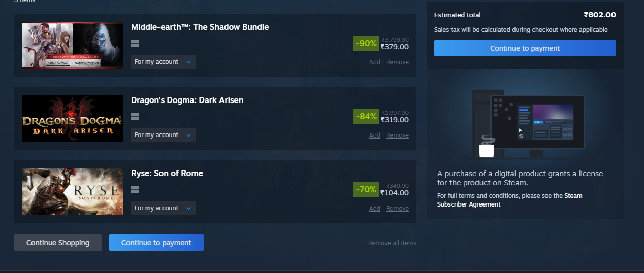The height and width of the screenshot is (273, 644).
Task: Click Add link for Dragon's Dogma
Action: (x=374, y=135)
